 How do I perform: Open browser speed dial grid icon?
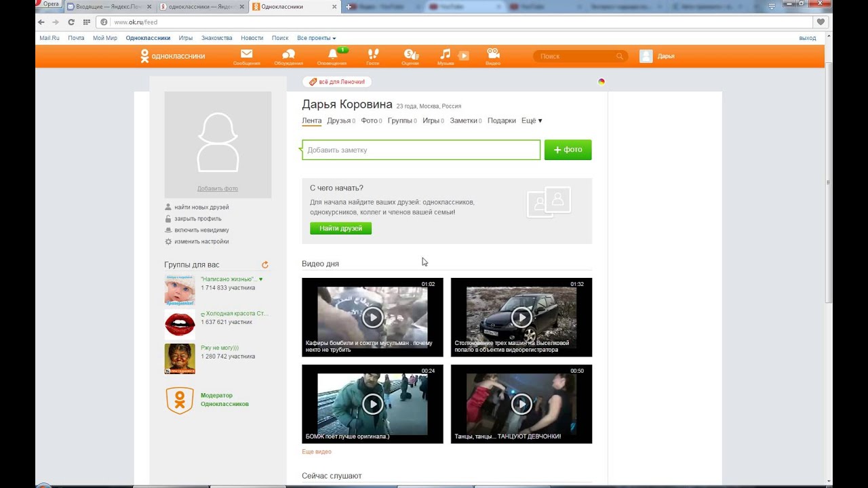click(x=87, y=22)
